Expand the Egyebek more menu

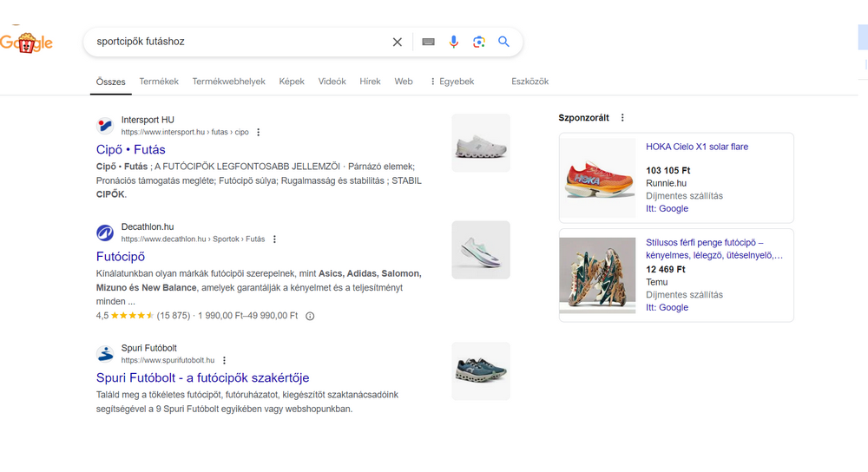tap(451, 82)
